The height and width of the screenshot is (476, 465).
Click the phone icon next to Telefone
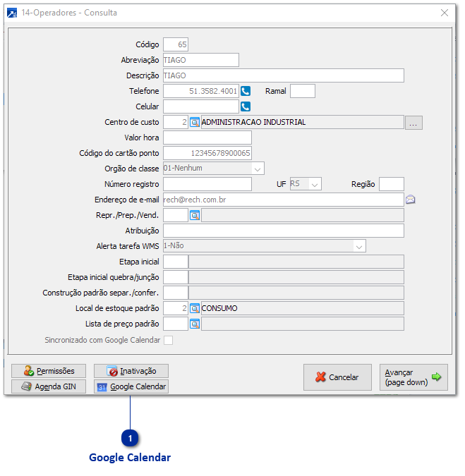click(x=246, y=91)
